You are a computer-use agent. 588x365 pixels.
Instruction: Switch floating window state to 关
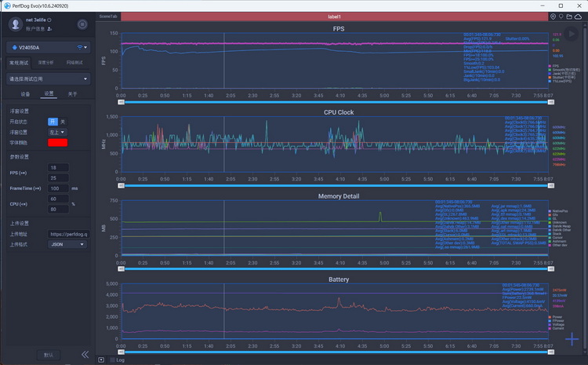tap(63, 122)
